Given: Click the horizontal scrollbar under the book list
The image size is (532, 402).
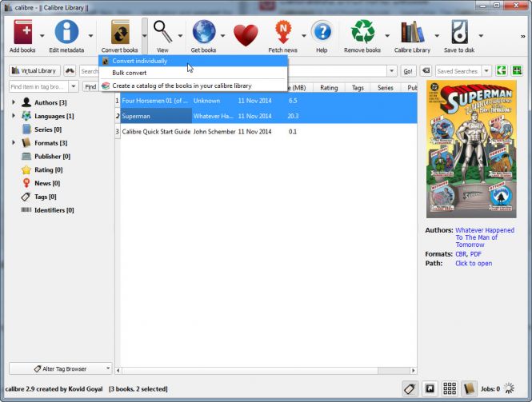Looking at the screenshot, I should click(x=264, y=370).
